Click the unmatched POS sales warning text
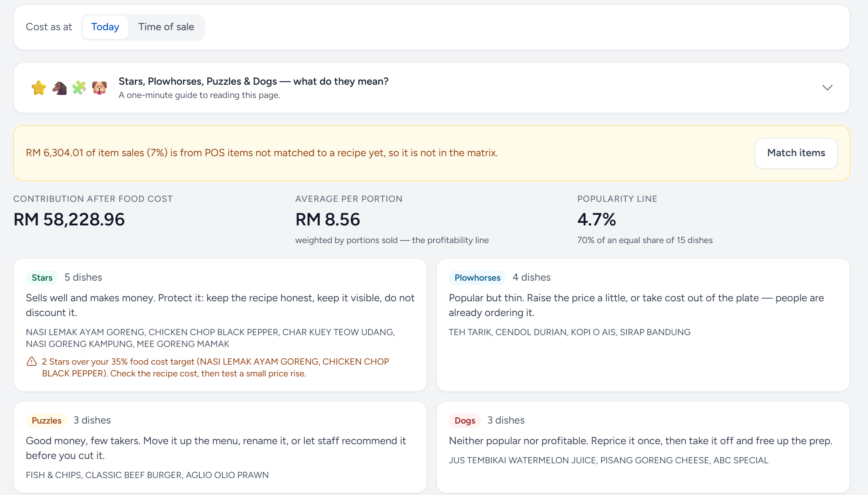This screenshot has height=495, width=868. 262,153
